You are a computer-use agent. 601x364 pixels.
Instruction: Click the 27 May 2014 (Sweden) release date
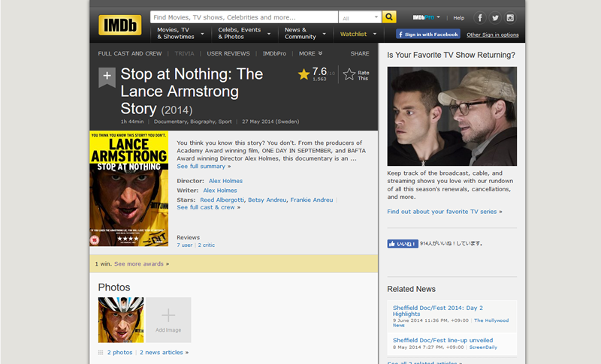(270, 122)
